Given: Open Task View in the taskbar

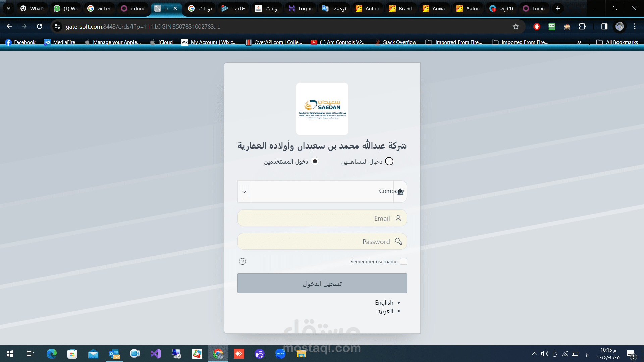Looking at the screenshot, I should [x=30, y=354].
